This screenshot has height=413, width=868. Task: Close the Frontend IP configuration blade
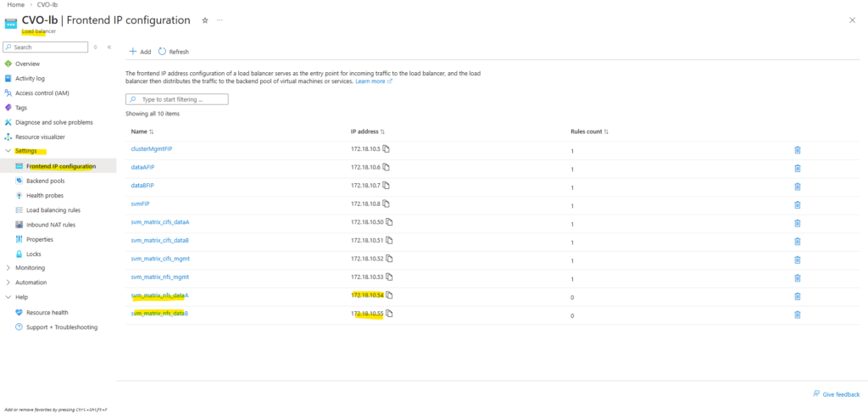[x=852, y=20]
